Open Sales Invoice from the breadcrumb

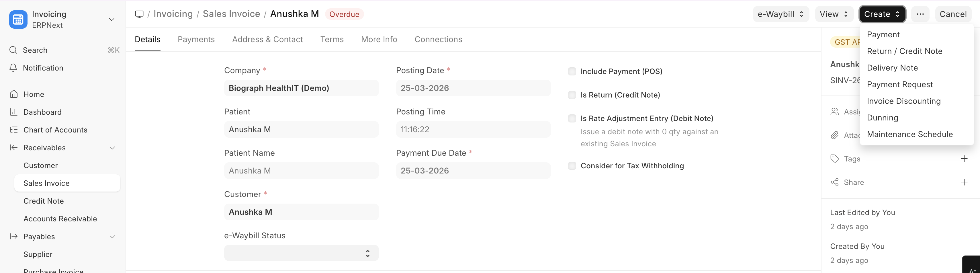pyautogui.click(x=231, y=13)
